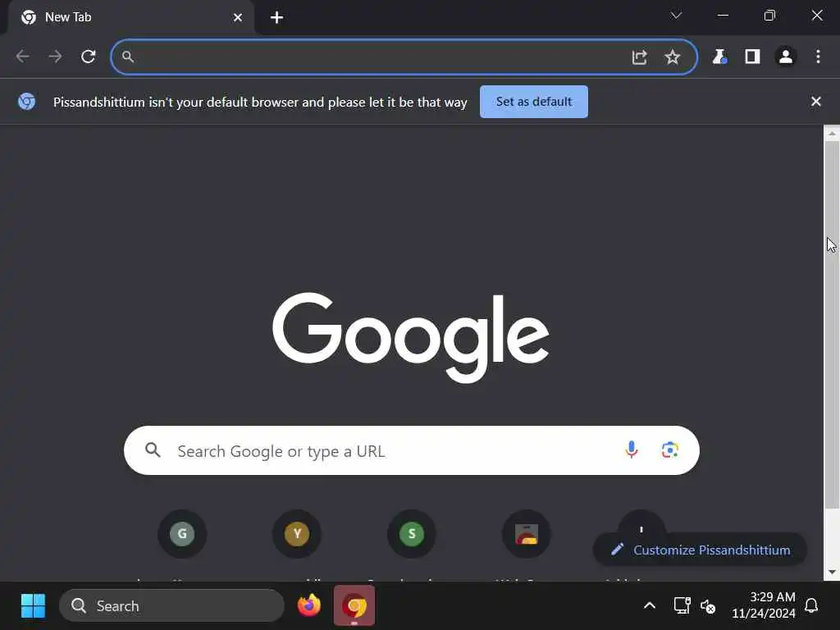Go forward with the forward arrow
This screenshot has width=840, height=630.
pos(55,57)
